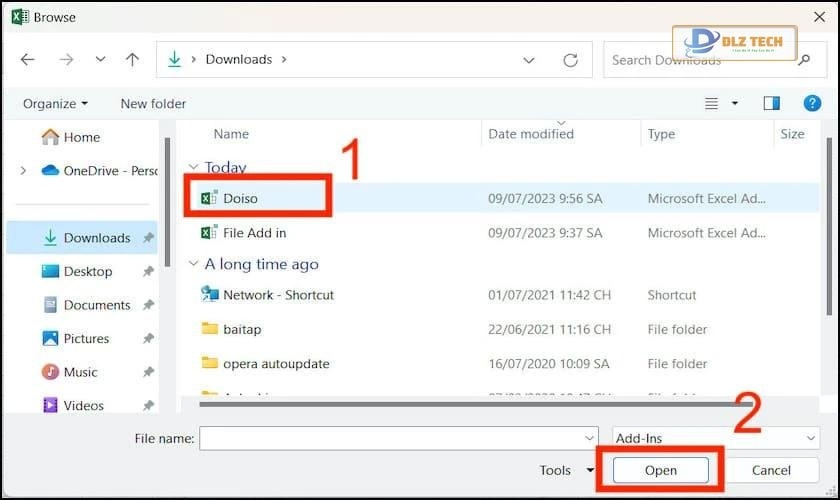Open OneDrive - Personal in sidebar
The height and width of the screenshot is (500, 840).
tap(110, 170)
